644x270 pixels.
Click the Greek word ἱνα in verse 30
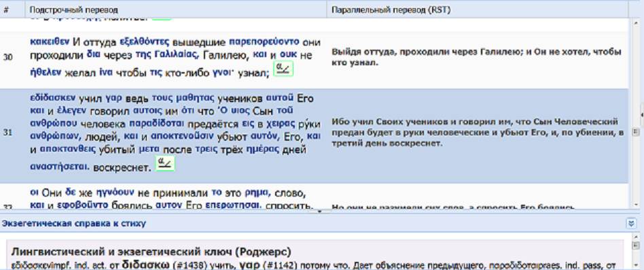(105, 73)
